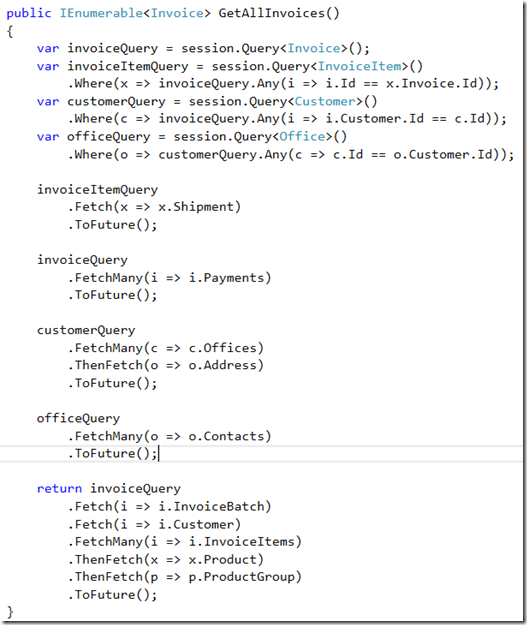Click the return keyword
The width and height of the screenshot is (527, 625).
tap(59, 489)
